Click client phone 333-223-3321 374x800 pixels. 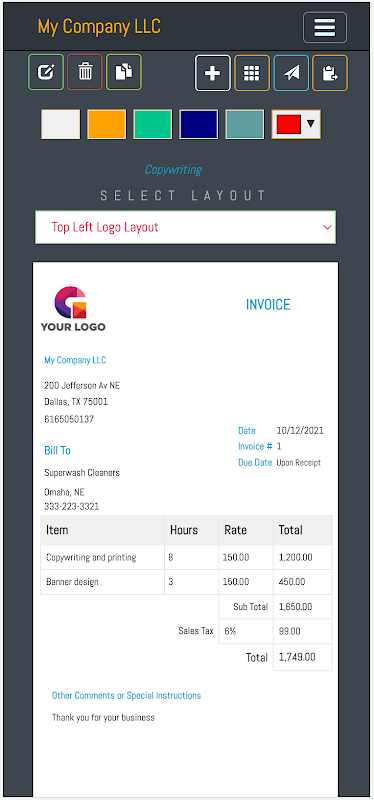(x=72, y=507)
